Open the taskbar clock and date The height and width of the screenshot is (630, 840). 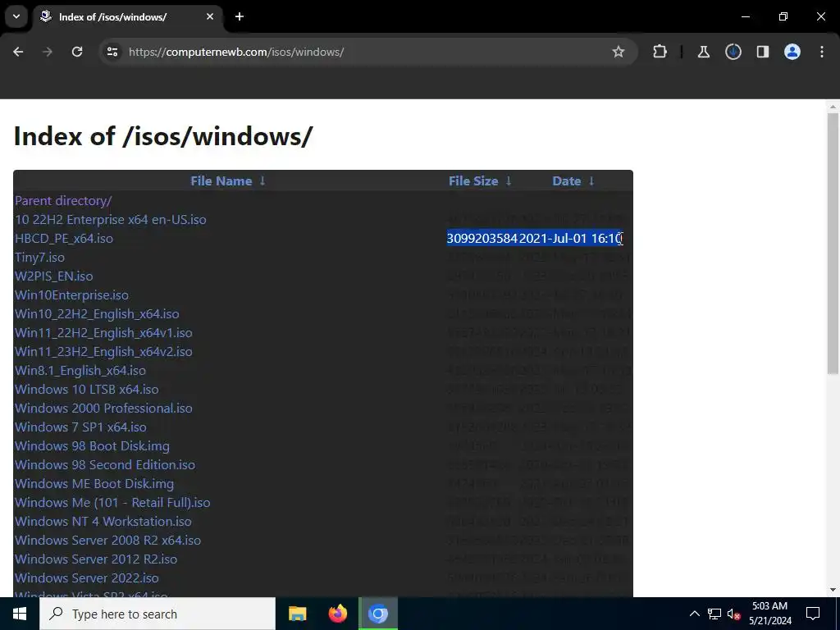769,614
